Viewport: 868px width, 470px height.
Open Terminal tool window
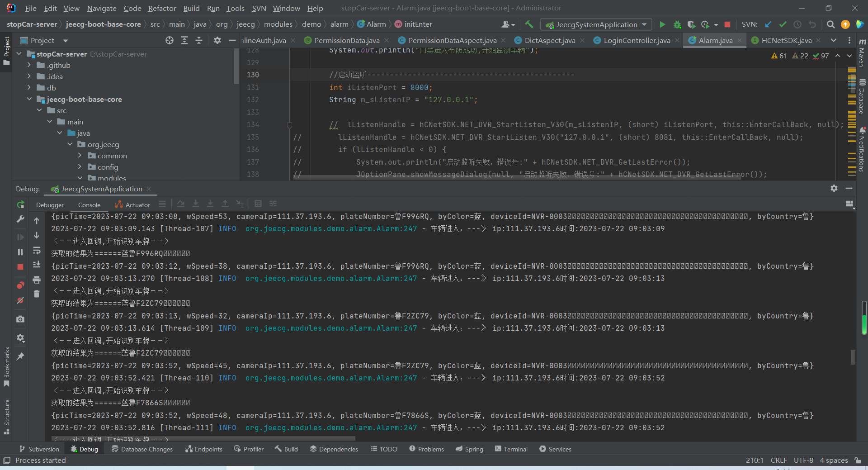tap(511, 449)
